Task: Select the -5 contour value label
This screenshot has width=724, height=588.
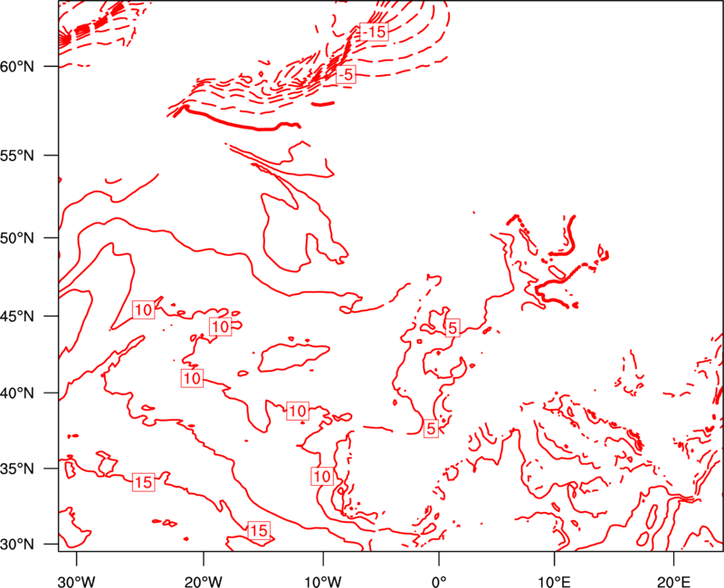Action: tap(346, 74)
